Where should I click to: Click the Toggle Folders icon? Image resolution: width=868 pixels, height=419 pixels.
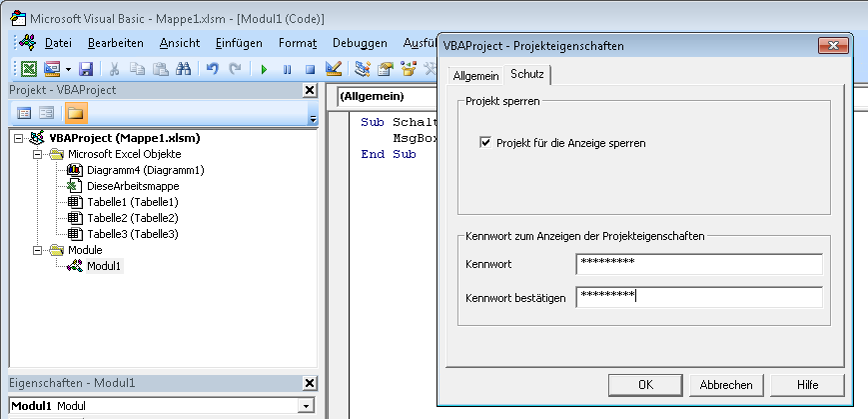click(75, 112)
